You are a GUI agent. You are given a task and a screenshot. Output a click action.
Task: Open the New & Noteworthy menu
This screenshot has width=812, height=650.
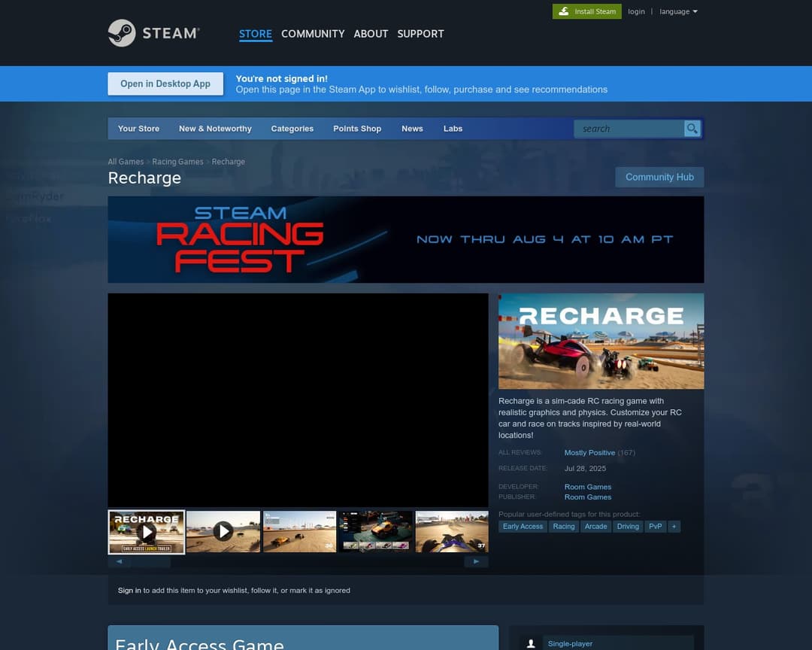coord(215,129)
